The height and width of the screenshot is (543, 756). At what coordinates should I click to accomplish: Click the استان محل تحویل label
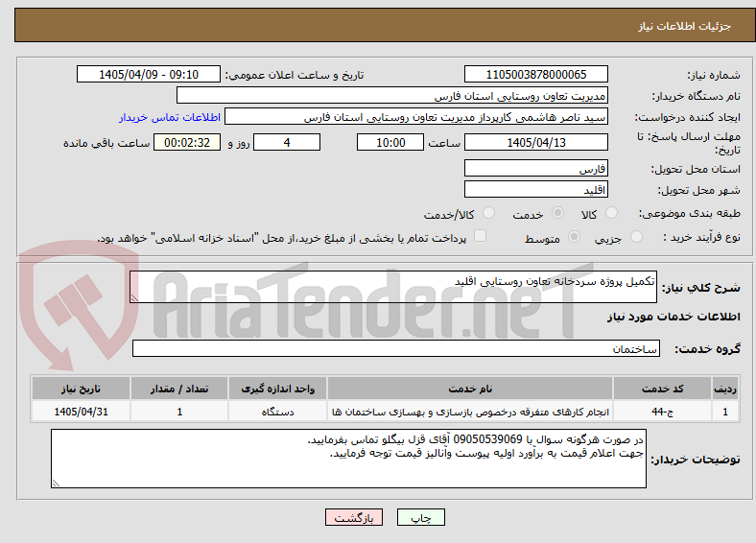pyautogui.click(x=696, y=169)
